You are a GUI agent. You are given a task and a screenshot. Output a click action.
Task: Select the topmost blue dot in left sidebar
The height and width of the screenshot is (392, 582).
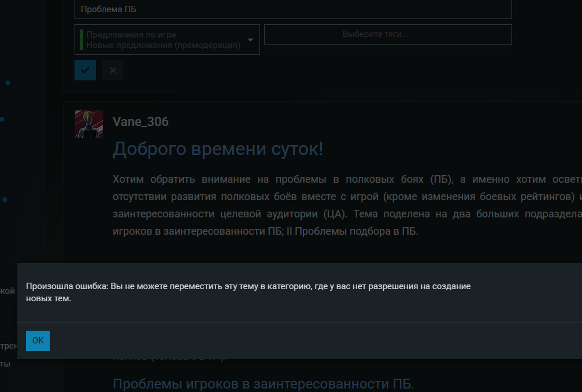(8, 83)
